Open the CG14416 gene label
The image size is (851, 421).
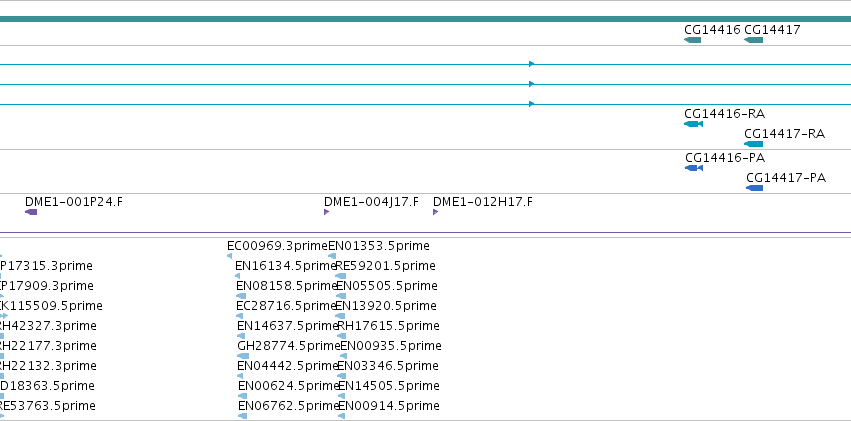tap(712, 30)
